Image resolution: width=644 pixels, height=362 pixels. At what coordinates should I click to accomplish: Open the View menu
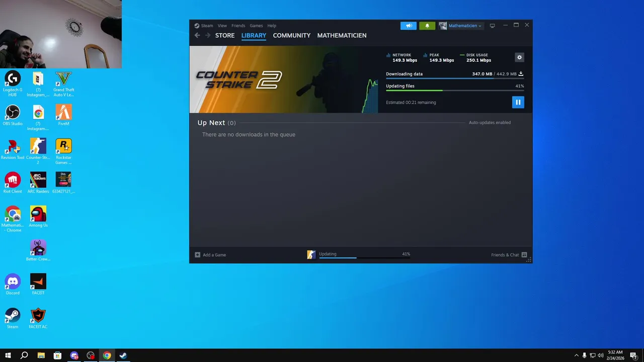222,26
